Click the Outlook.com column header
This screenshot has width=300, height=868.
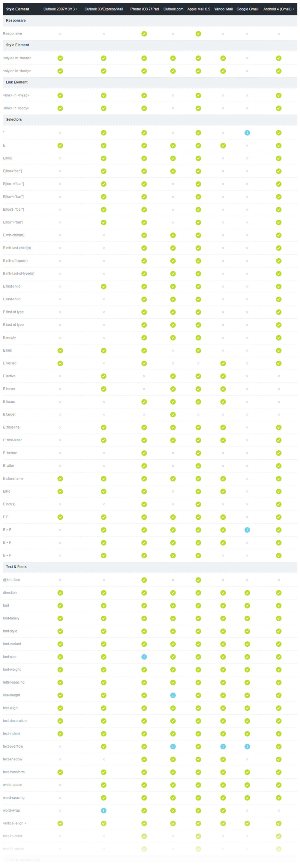(x=173, y=9)
